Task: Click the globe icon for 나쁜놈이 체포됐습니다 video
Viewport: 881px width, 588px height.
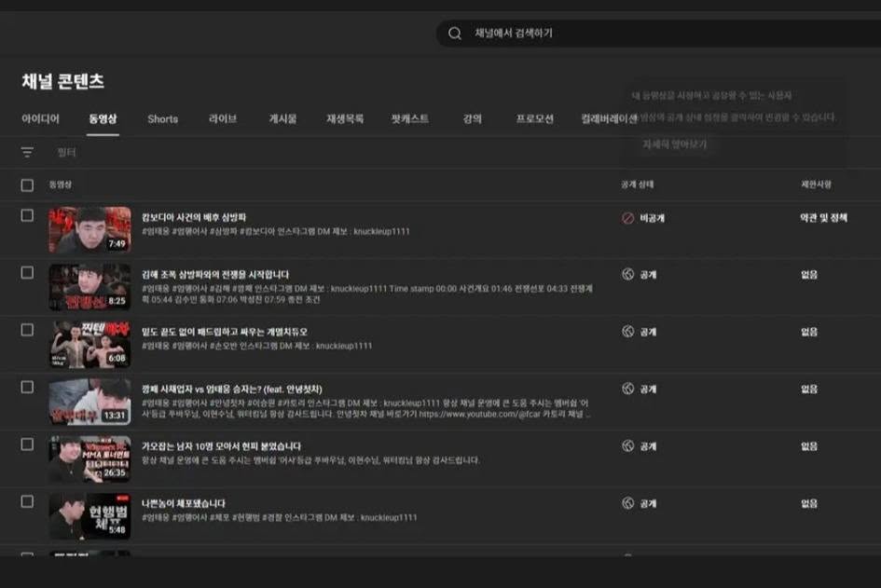Action: [627, 503]
